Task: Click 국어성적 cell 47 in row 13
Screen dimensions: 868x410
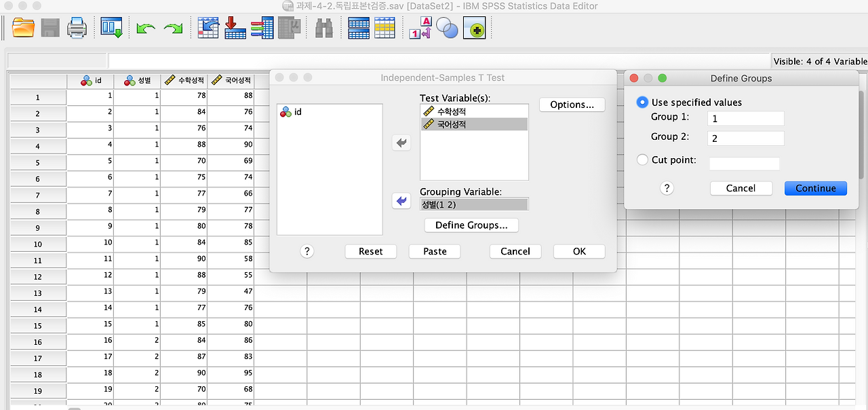Action: coord(231,292)
